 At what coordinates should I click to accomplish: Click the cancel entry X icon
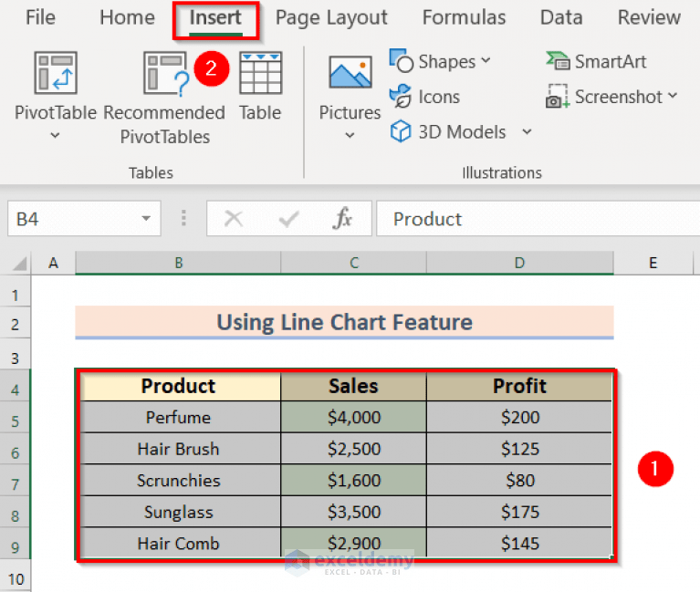point(233,219)
